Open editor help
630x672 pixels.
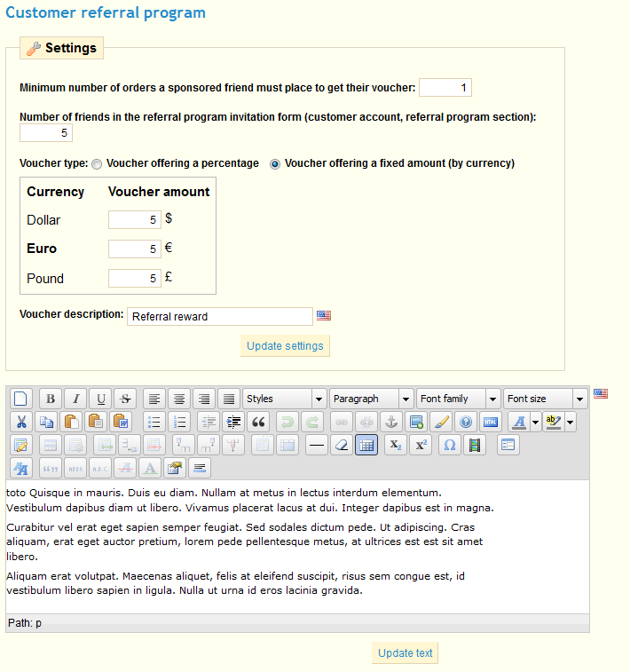coord(466,423)
